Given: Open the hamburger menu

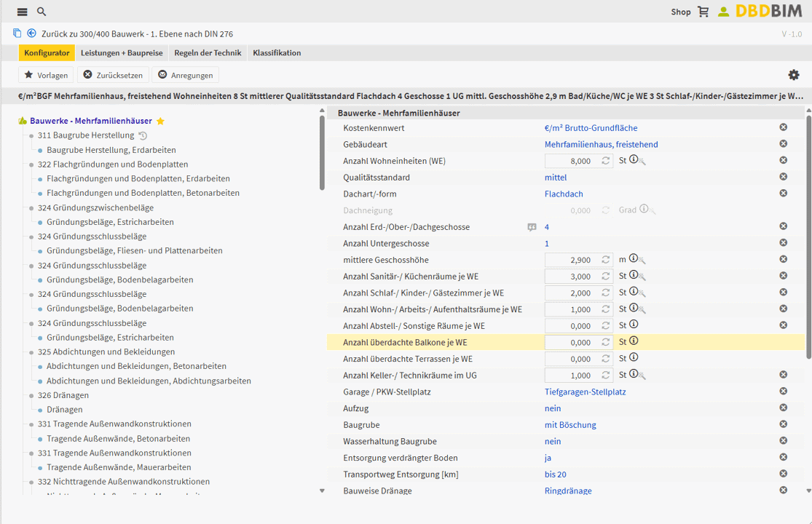Looking at the screenshot, I should (22, 12).
